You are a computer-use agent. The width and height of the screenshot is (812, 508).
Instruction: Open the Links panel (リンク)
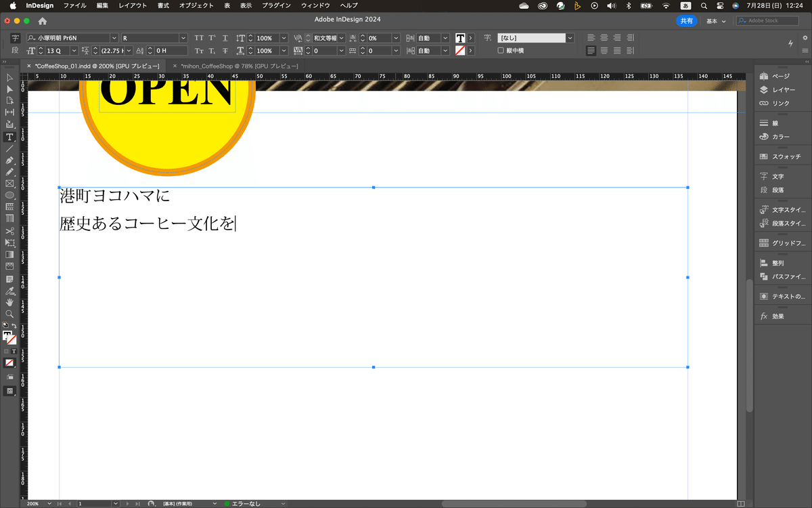coord(775,103)
